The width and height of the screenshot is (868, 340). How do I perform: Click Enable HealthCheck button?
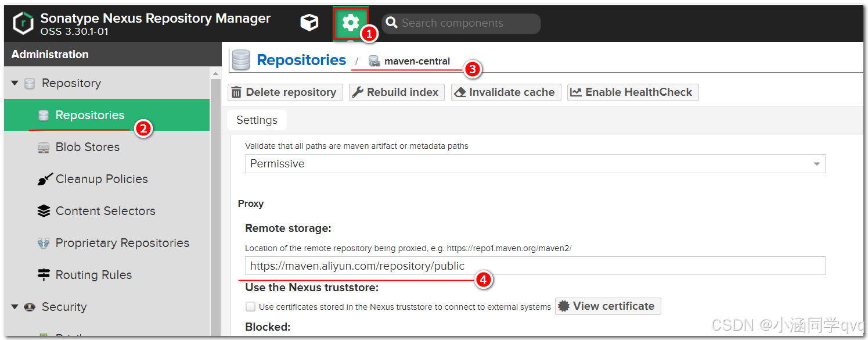click(633, 92)
